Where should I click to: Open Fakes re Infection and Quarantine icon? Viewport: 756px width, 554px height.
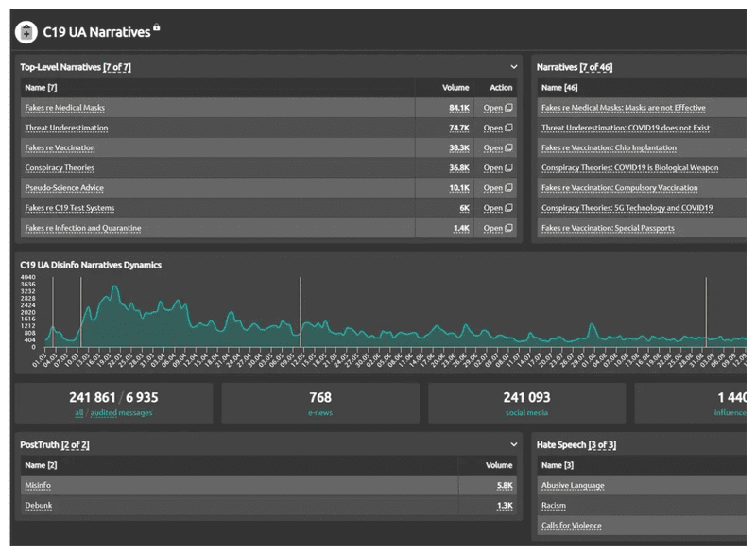(508, 228)
